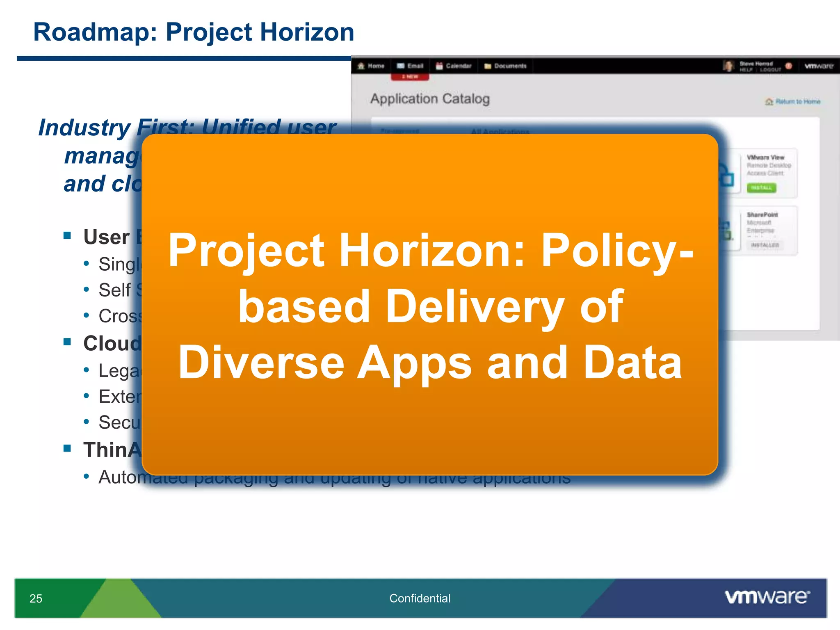840x630 pixels.
Task: Open the Email menu item
Action: pos(415,66)
